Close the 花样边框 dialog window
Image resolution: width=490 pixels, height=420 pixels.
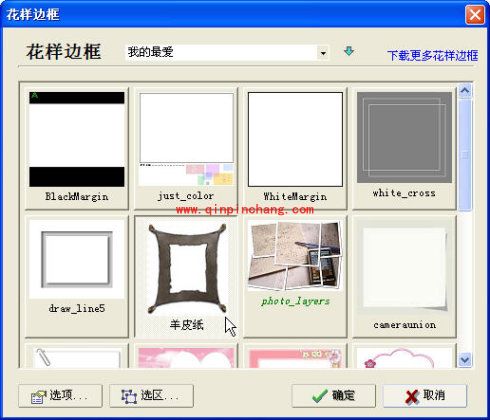[475, 15]
